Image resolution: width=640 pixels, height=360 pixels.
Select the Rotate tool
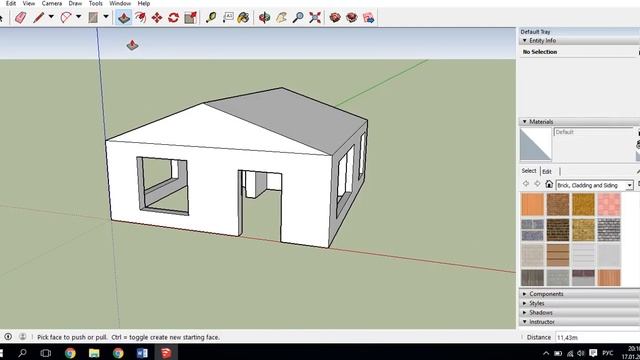click(173, 18)
